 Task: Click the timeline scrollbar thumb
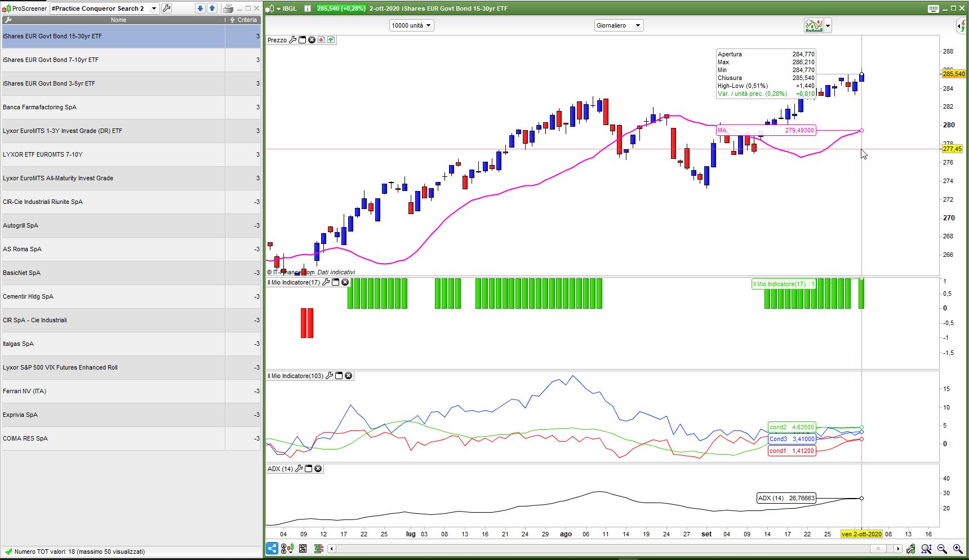point(878,549)
